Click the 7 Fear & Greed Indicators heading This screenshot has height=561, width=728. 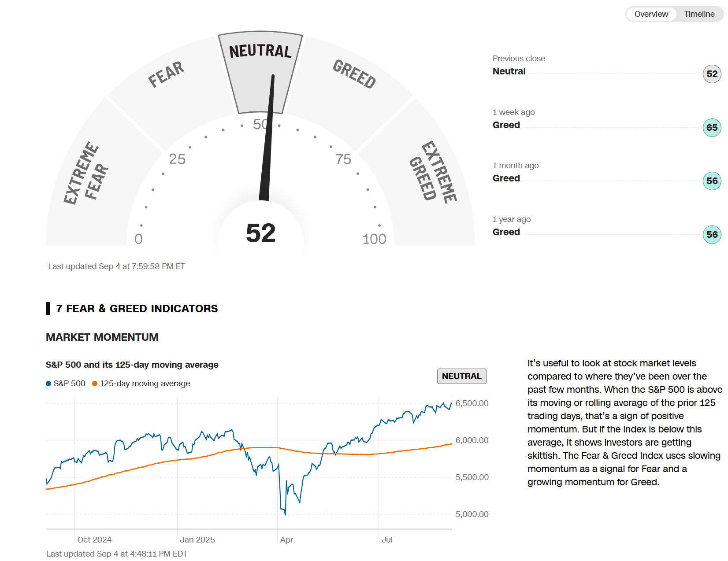[137, 309]
